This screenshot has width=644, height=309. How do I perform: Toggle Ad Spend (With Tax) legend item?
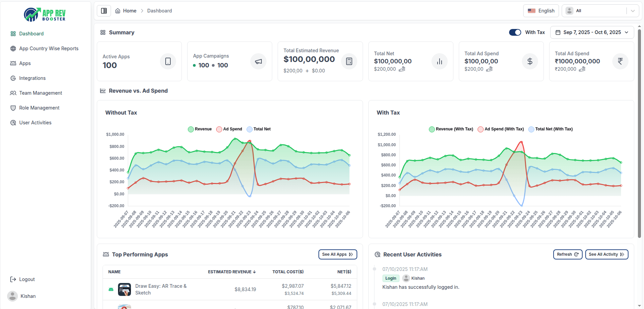click(x=501, y=129)
